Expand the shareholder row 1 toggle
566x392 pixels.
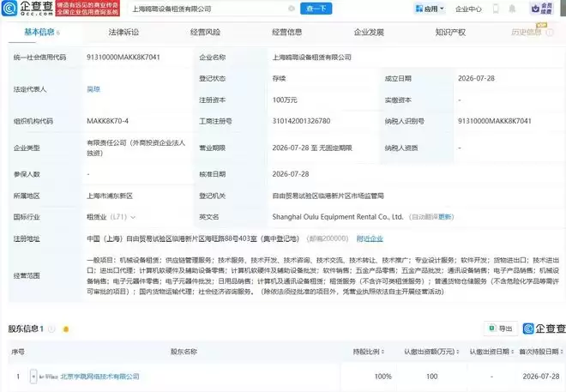point(33,377)
